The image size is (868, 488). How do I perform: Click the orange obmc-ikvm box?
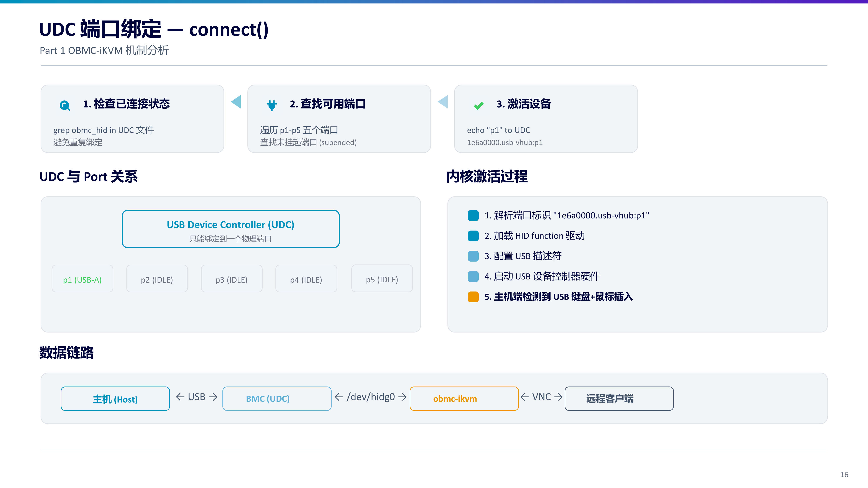(464, 399)
